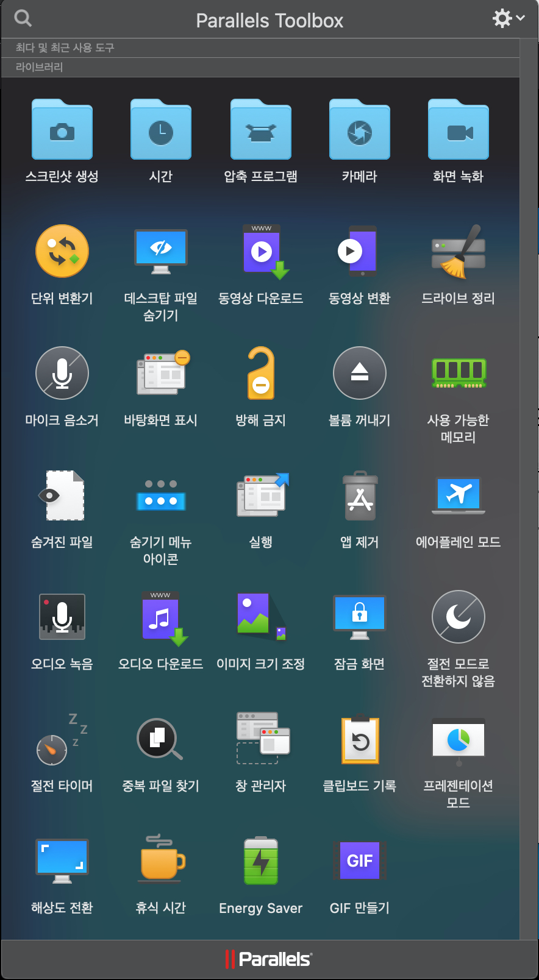Click the 볼륨 꺼내기 eject icon
Viewport: 539px width, 980px height.
click(360, 373)
